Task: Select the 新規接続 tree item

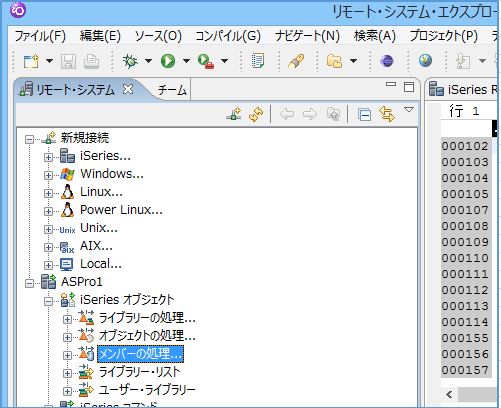Action: [85, 138]
